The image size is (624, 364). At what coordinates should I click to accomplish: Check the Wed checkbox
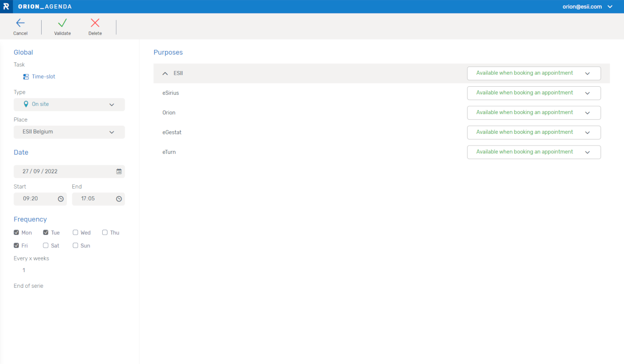[x=75, y=233]
